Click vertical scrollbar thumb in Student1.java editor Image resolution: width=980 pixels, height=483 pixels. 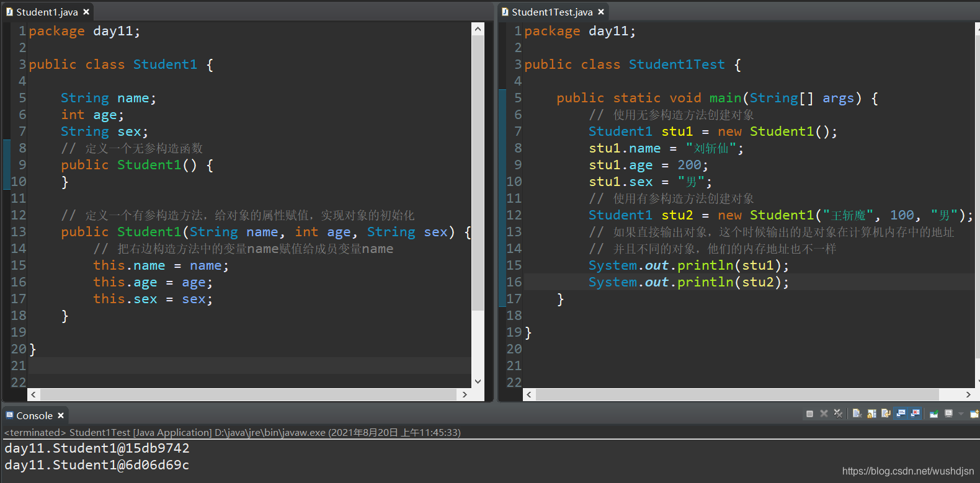point(478,172)
